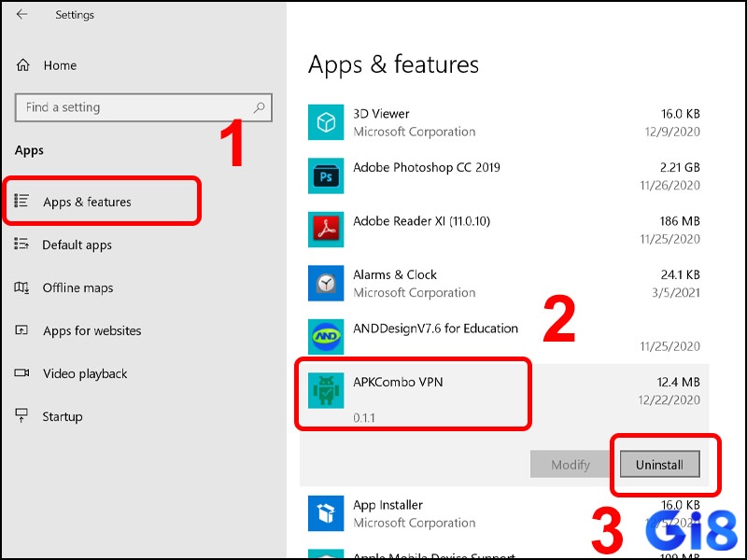Click the search magnifier icon
This screenshot has height=560, width=747.
click(x=259, y=107)
